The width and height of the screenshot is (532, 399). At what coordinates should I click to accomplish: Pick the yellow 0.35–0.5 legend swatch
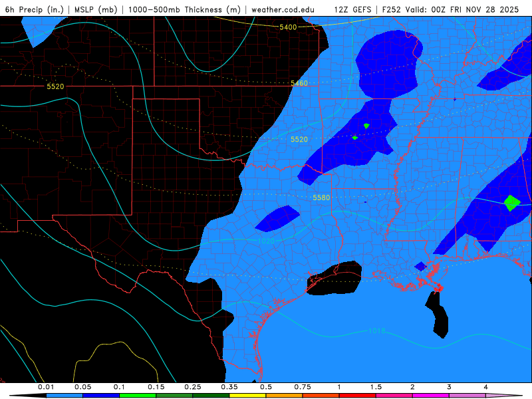(x=247, y=396)
